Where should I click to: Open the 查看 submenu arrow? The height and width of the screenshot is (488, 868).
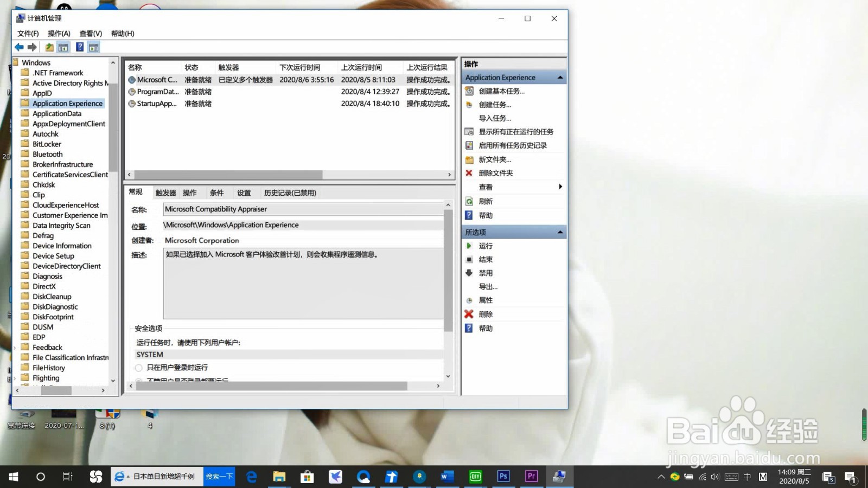560,187
